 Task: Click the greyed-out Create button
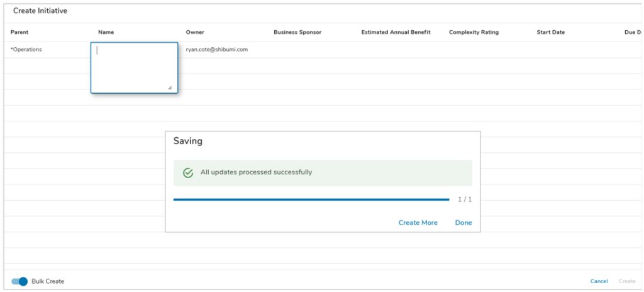(627, 281)
